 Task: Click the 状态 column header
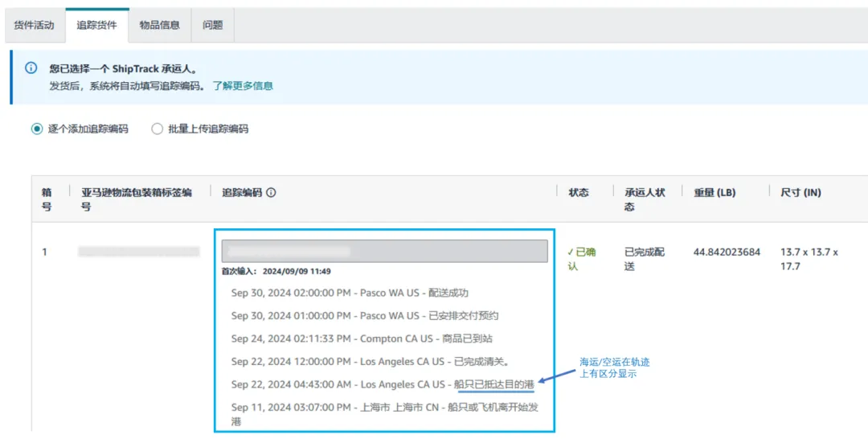(x=579, y=193)
